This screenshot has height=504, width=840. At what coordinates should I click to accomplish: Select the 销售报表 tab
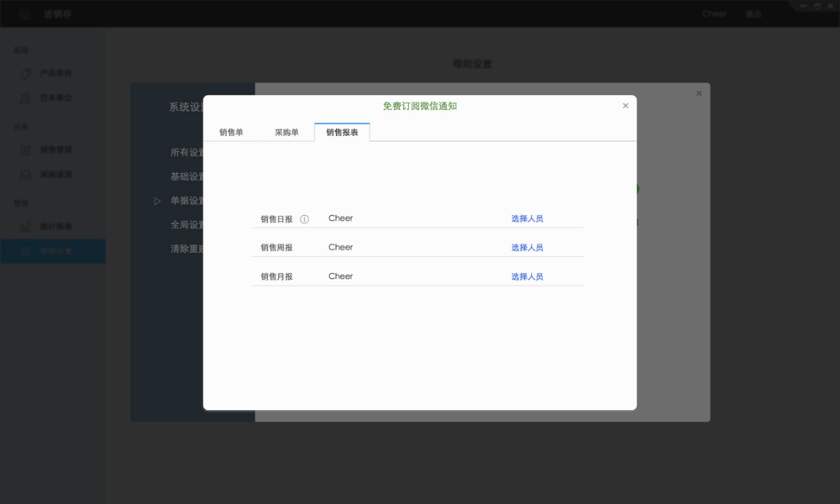coord(342,132)
